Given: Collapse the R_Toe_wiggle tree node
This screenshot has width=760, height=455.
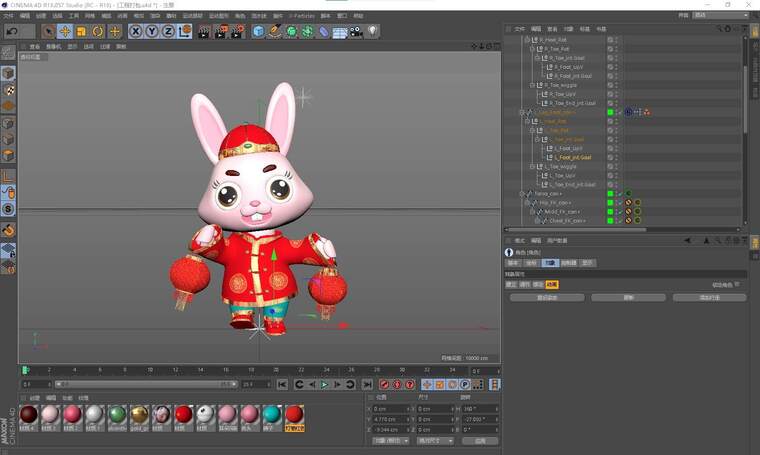Looking at the screenshot, I should coord(532,85).
